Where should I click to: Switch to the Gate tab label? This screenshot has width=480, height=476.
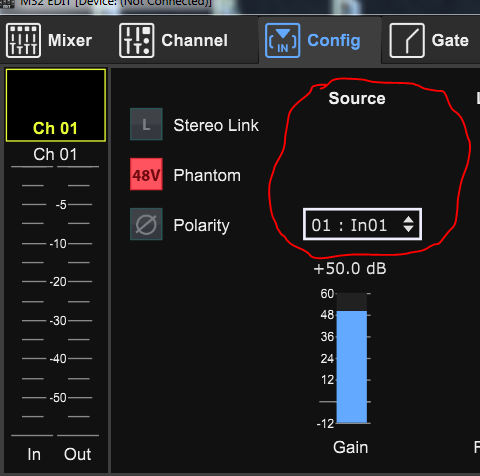450,40
